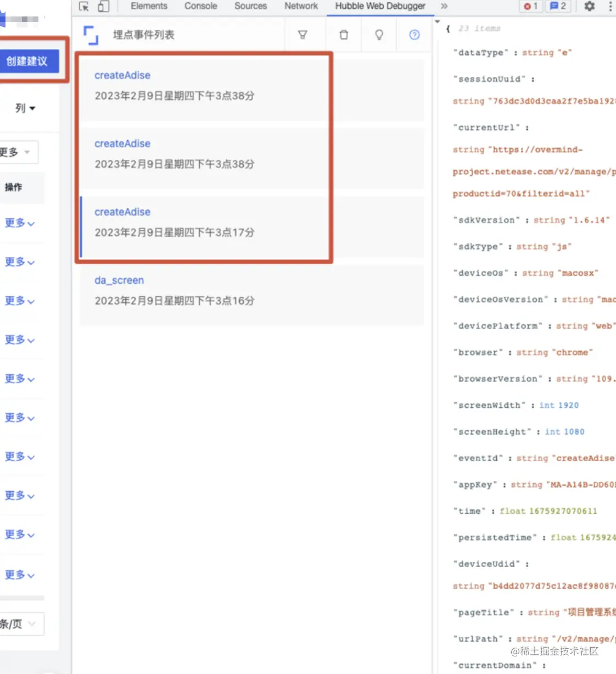
Task: Click the "screenWidth" int 1920 value
Action: coord(559,405)
